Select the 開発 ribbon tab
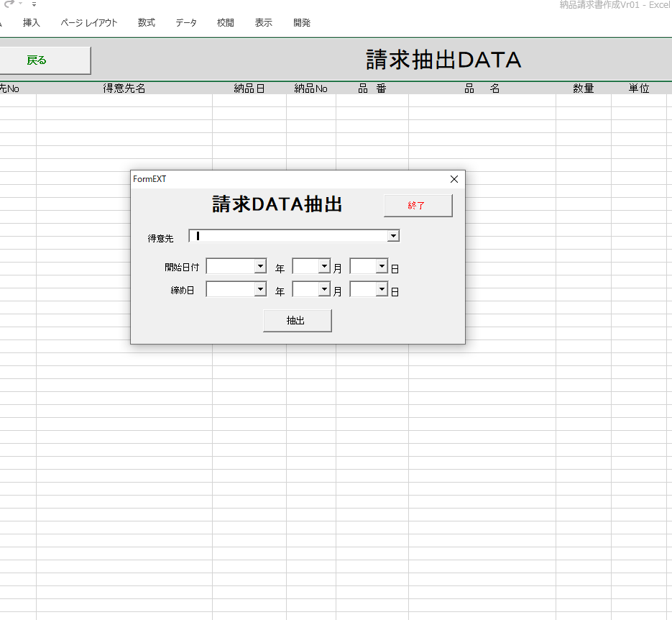 point(302,23)
